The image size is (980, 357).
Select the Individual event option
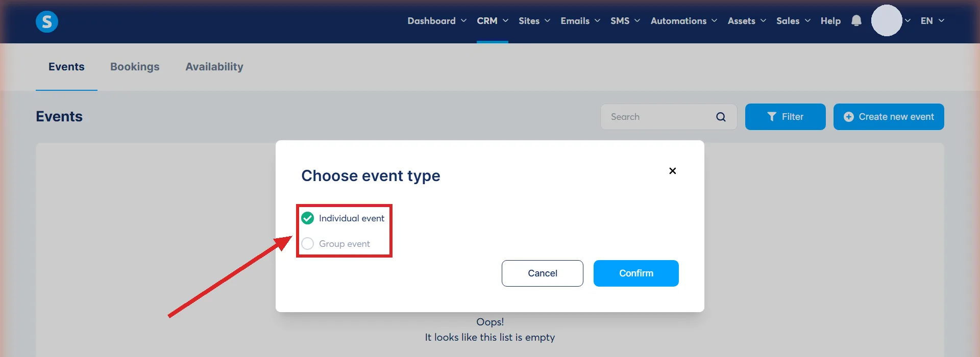pos(343,218)
